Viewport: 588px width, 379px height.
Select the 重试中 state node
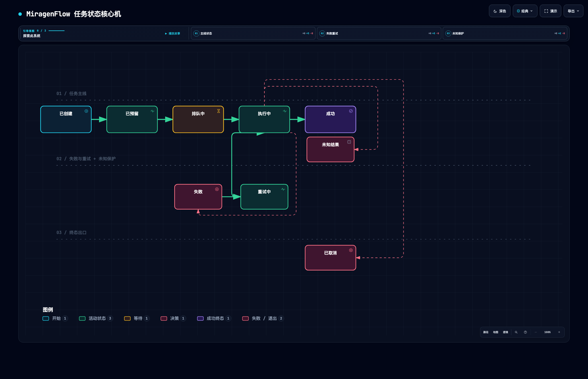point(264,197)
